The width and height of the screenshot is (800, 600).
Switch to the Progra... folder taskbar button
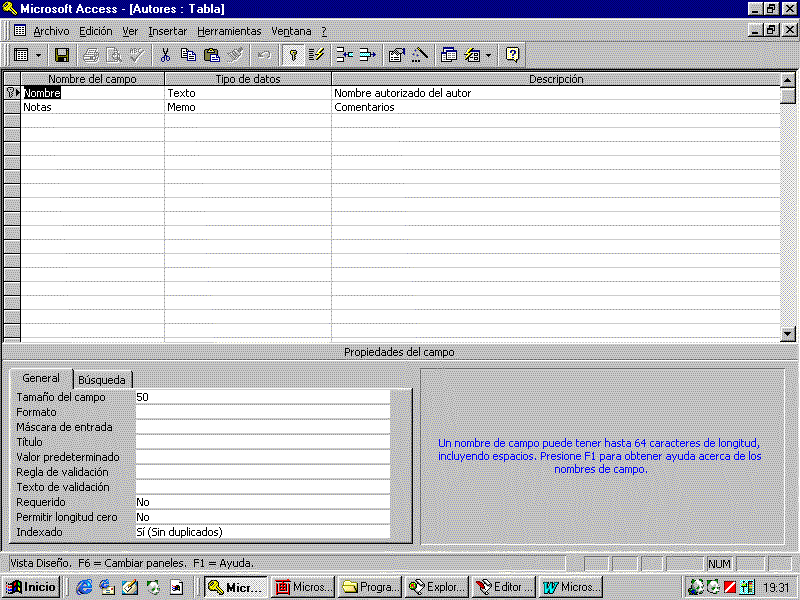click(x=370, y=587)
